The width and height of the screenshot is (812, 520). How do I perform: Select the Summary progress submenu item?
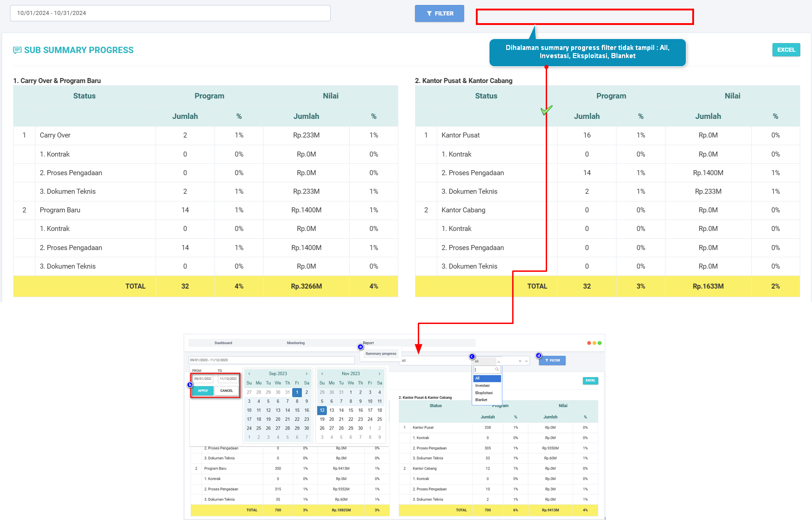coord(381,353)
